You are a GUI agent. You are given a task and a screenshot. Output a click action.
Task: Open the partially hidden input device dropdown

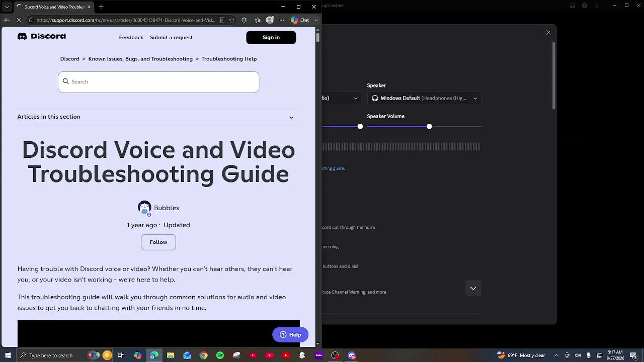click(342, 98)
